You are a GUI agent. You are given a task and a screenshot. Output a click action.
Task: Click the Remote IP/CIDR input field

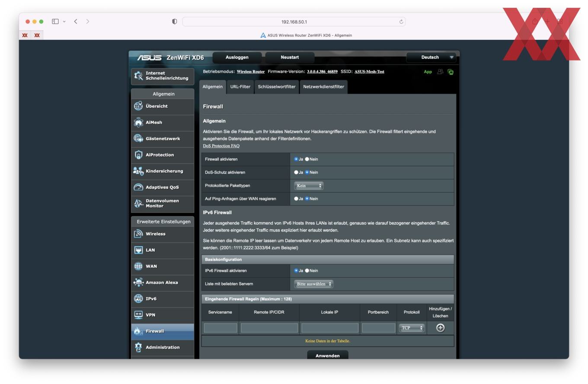click(269, 328)
